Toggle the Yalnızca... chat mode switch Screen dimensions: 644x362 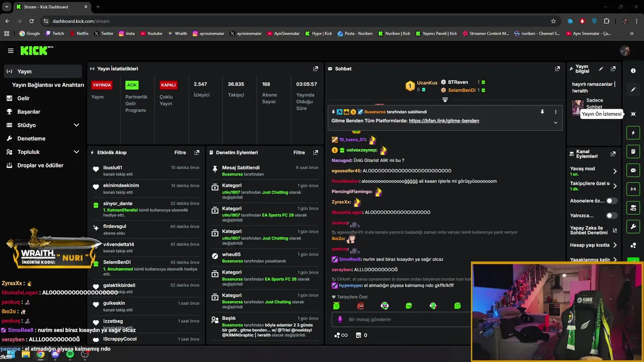pos(611,216)
